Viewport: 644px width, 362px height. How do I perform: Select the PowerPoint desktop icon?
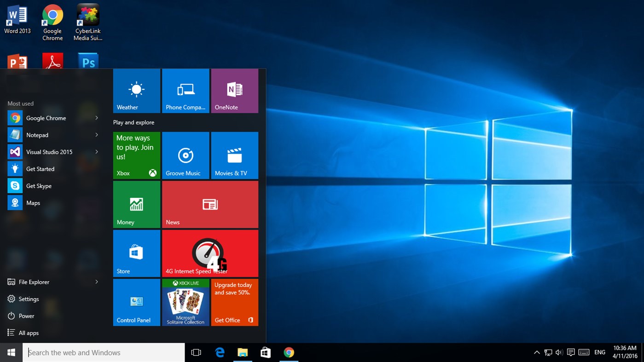(x=17, y=61)
